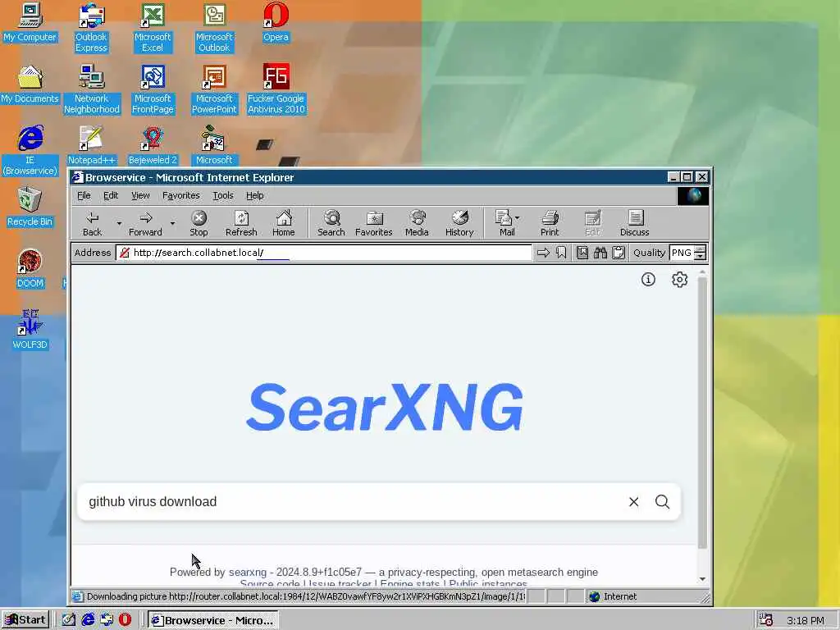Click the Browservice taskbar button

click(212, 620)
